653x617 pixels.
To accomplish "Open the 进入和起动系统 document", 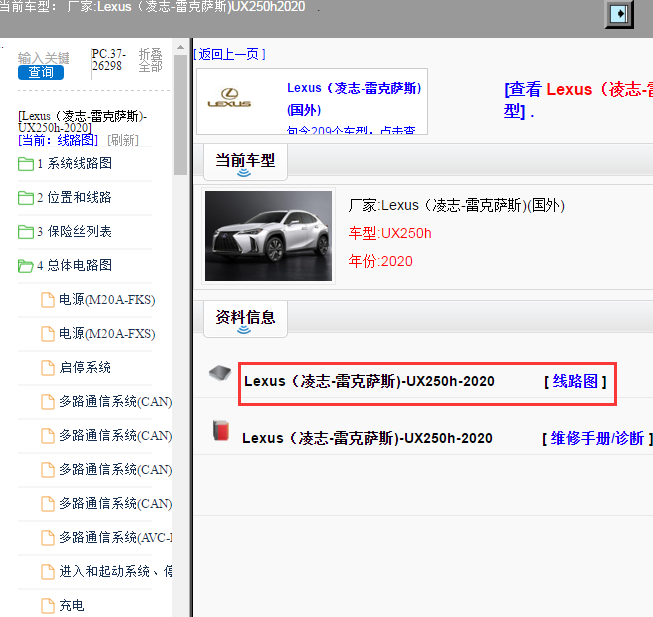I will tap(115, 571).
